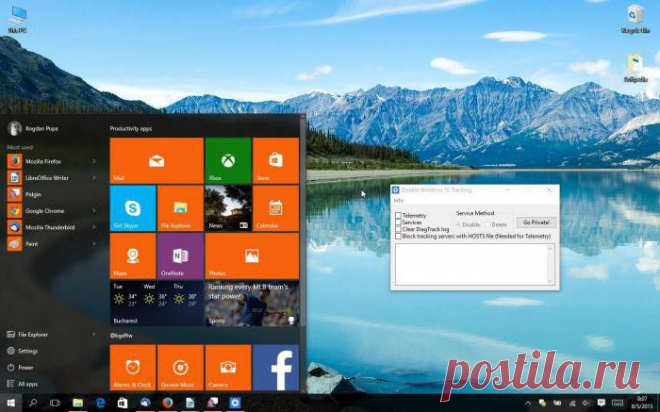Open Firefox from the taskbar
The image size is (660, 412).
point(168,403)
